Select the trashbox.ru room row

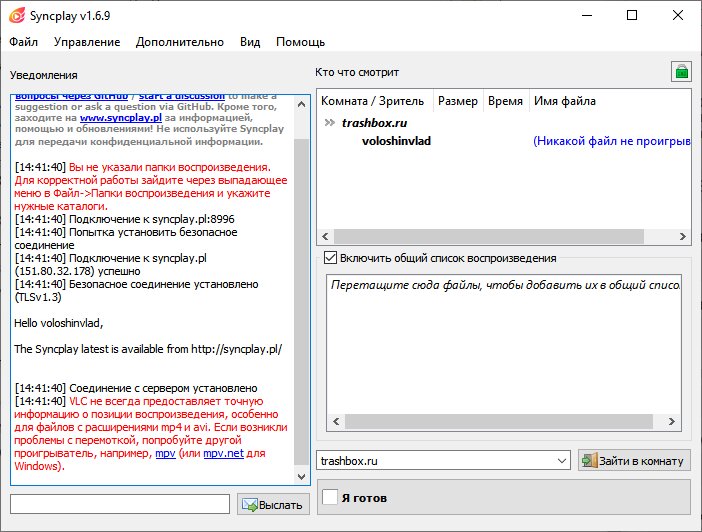pyautogui.click(x=504, y=123)
